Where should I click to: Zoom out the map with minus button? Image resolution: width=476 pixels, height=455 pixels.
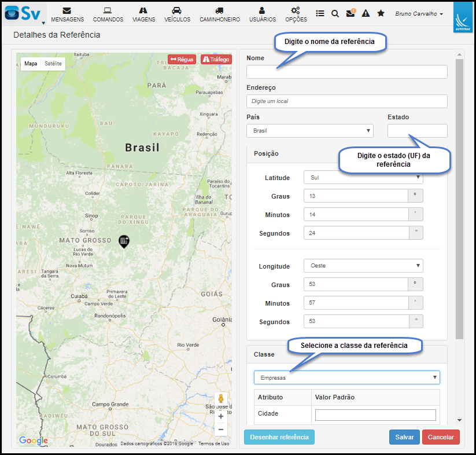(x=221, y=430)
